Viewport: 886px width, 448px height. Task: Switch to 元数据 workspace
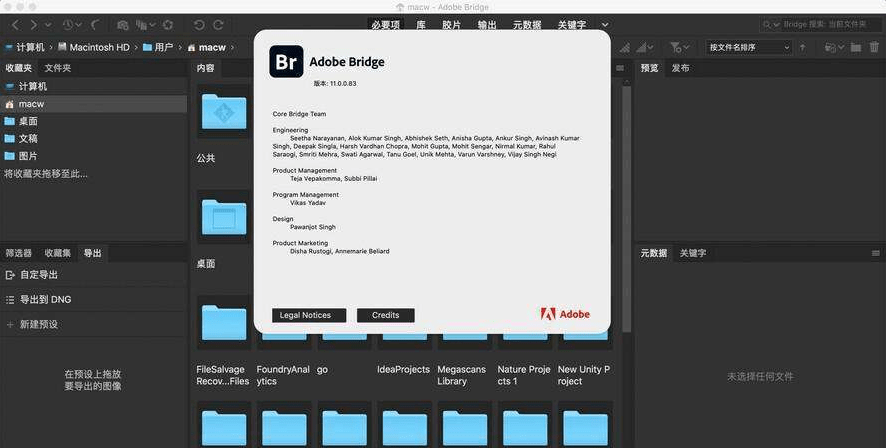point(527,25)
